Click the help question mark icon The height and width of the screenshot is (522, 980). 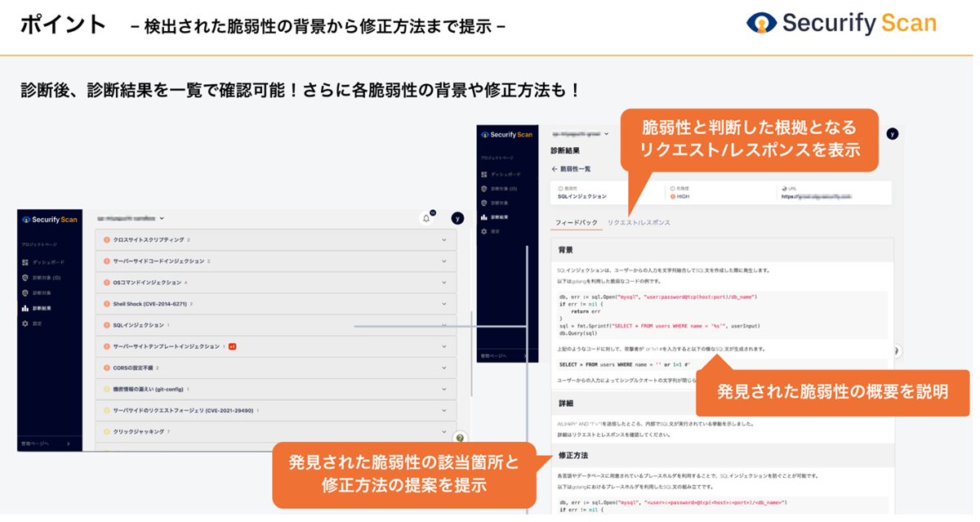pyautogui.click(x=459, y=436)
